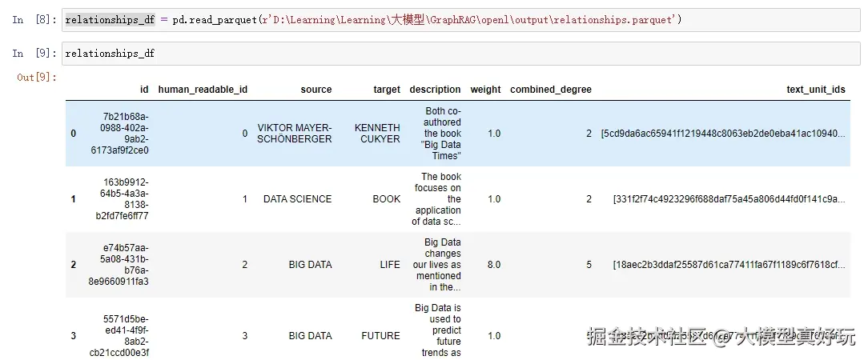The width and height of the screenshot is (868, 360).
Task: Click the weight value 8.0 cell
Action: (494, 265)
